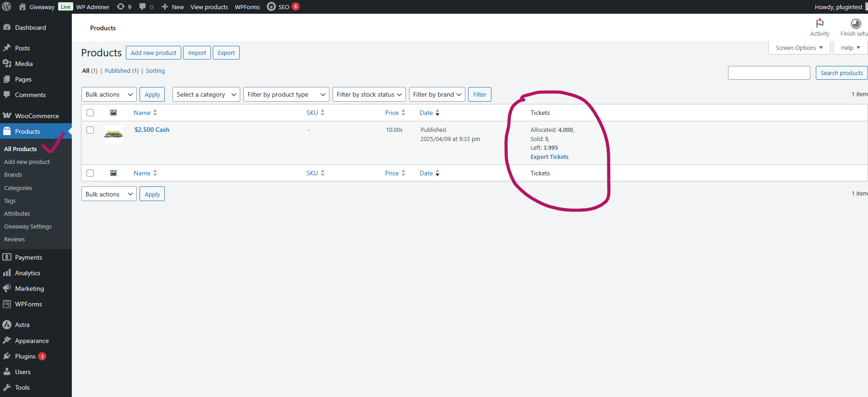Open the SEO gear icon in admin bar
Viewport: 868px width, 397px height.
click(x=271, y=7)
